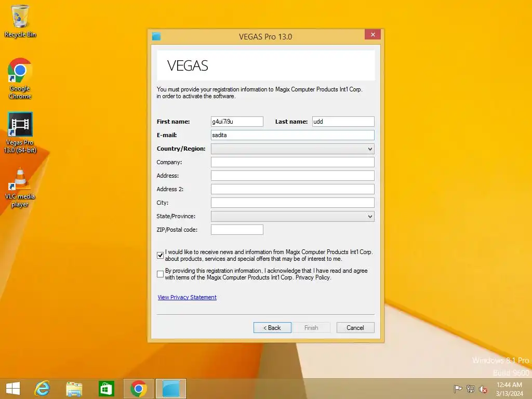Viewport: 532px width, 399px height.
Task: Open the Recycle Bin desktop icon
Action: 20,21
